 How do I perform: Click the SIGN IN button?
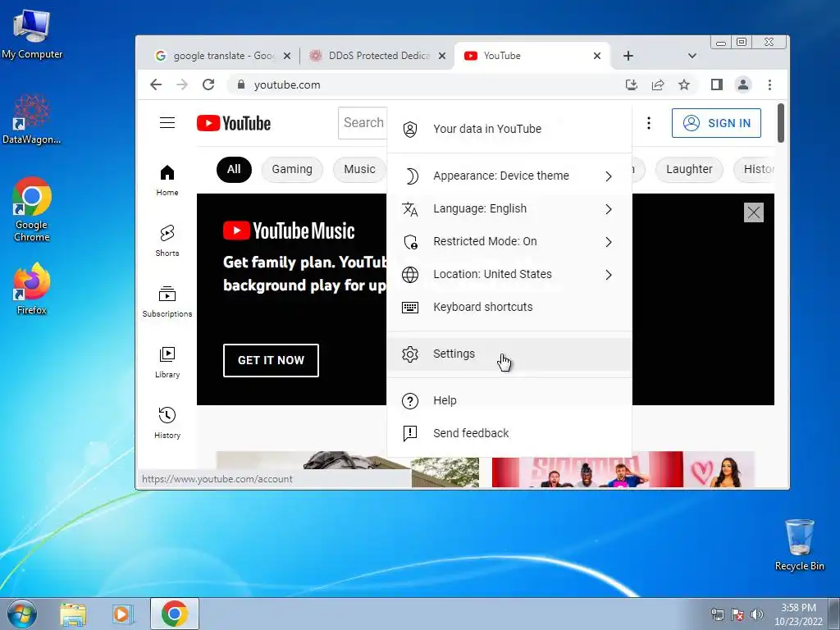[x=716, y=123]
